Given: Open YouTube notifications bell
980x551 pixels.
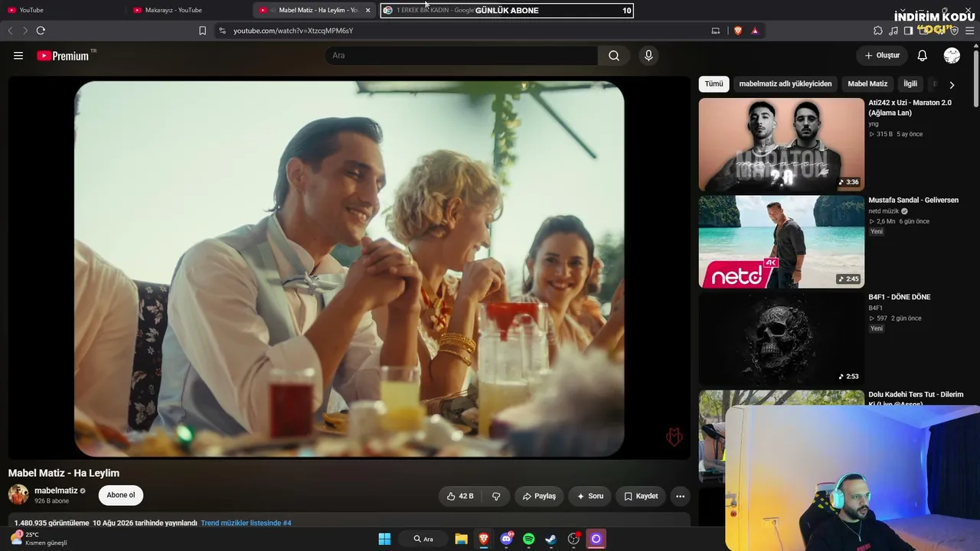Looking at the screenshot, I should (x=923, y=56).
